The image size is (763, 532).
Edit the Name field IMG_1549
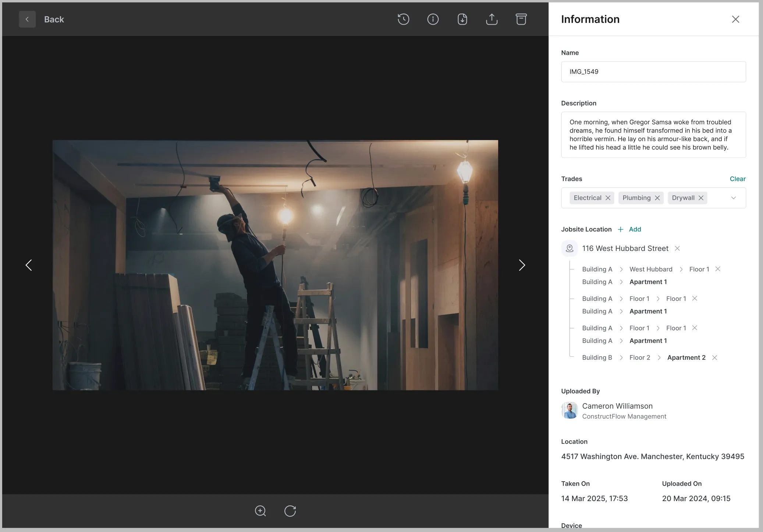pyautogui.click(x=653, y=72)
